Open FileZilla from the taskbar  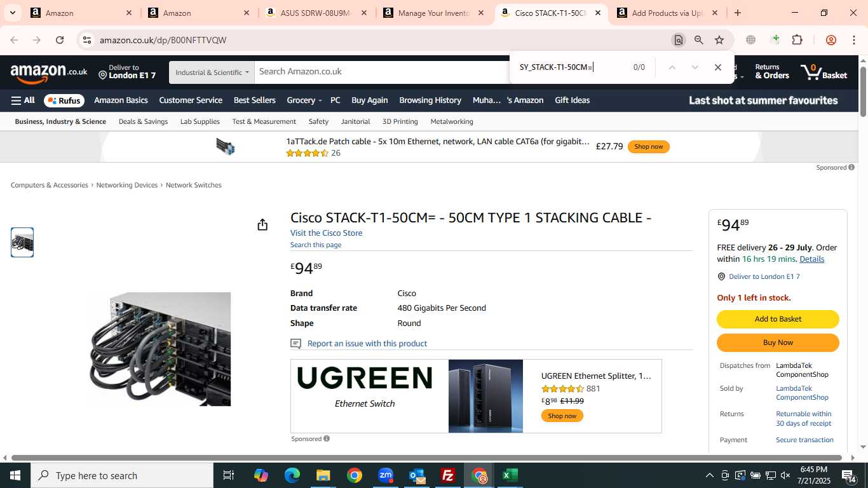[448, 475]
